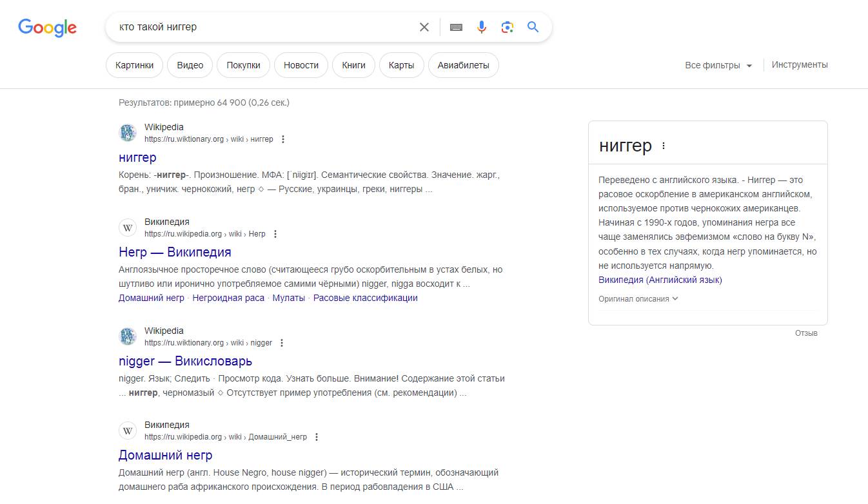
Task: Click the snippet starting 'Корень:'
Action: 310,182
